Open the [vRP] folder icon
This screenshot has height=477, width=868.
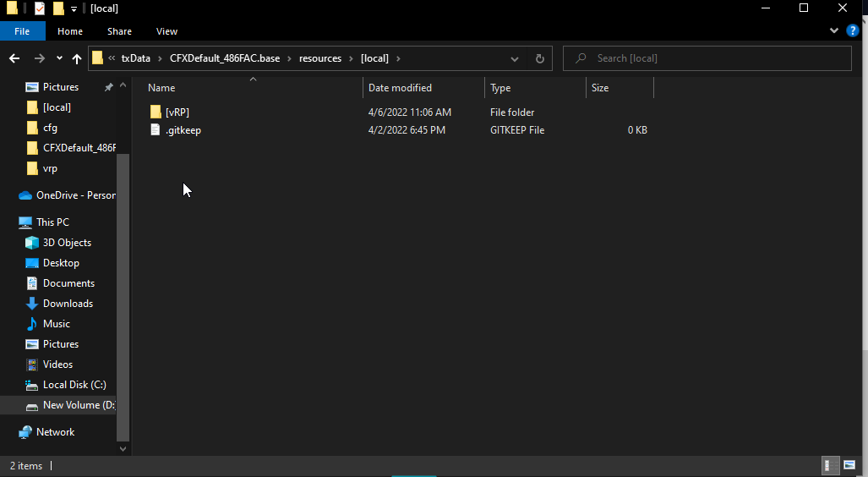[x=156, y=112]
